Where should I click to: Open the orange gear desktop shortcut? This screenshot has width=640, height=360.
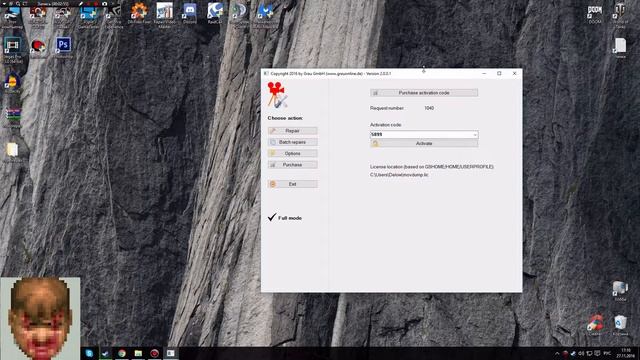139,11
